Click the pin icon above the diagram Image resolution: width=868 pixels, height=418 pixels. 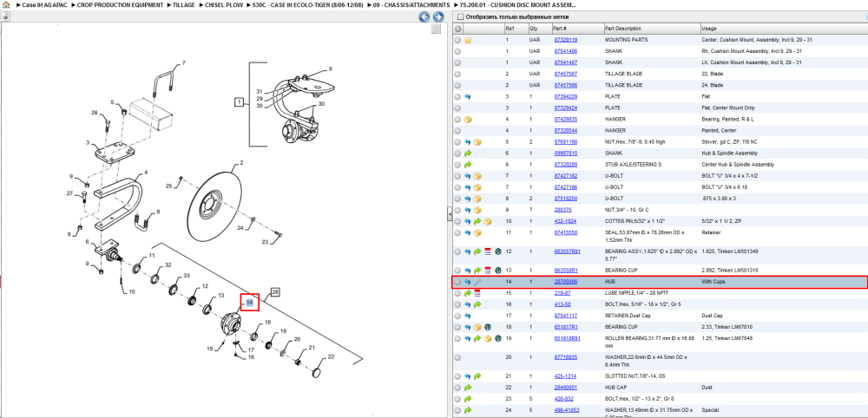5,17
